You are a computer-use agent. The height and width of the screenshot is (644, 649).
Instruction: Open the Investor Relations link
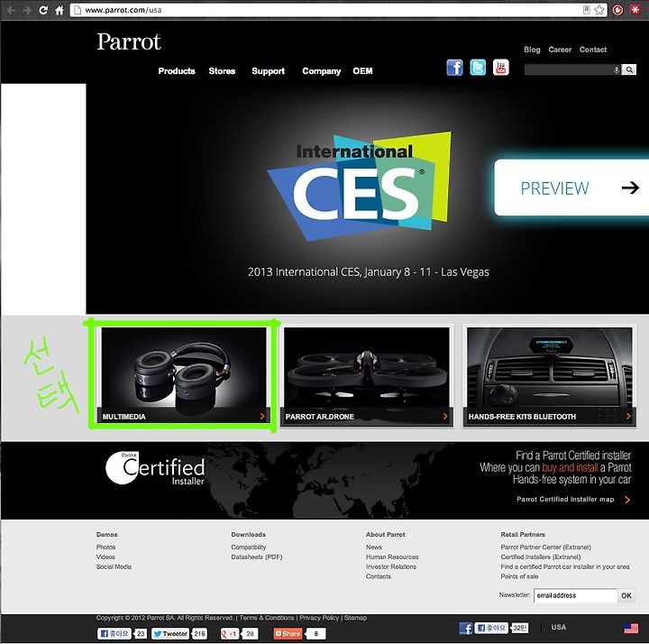click(x=390, y=566)
